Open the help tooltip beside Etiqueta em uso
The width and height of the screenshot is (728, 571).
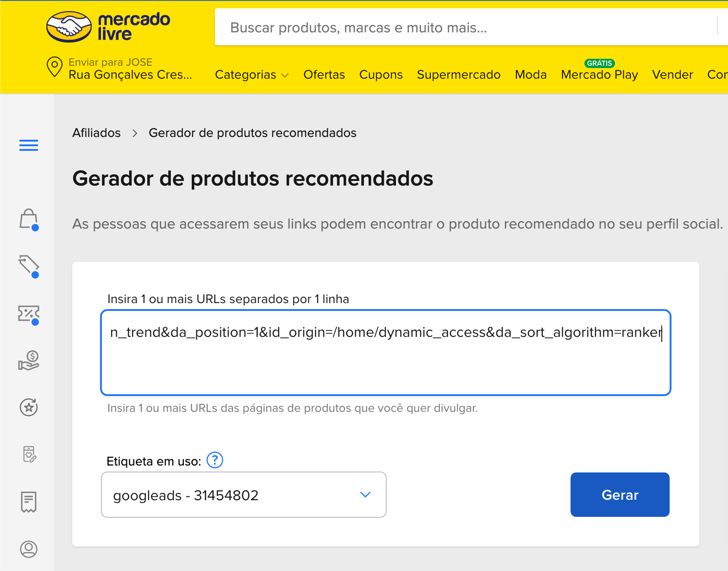(214, 460)
